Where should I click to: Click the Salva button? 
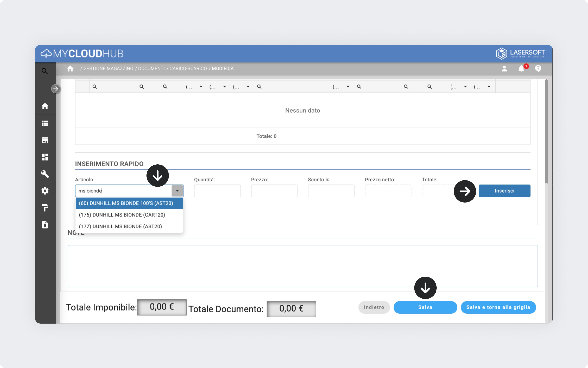pyautogui.click(x=425, y=307)
